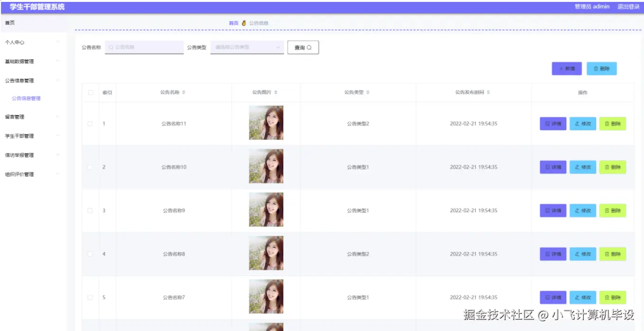Sort by 公告名称 column sort arrows

[x=184, y=92]
